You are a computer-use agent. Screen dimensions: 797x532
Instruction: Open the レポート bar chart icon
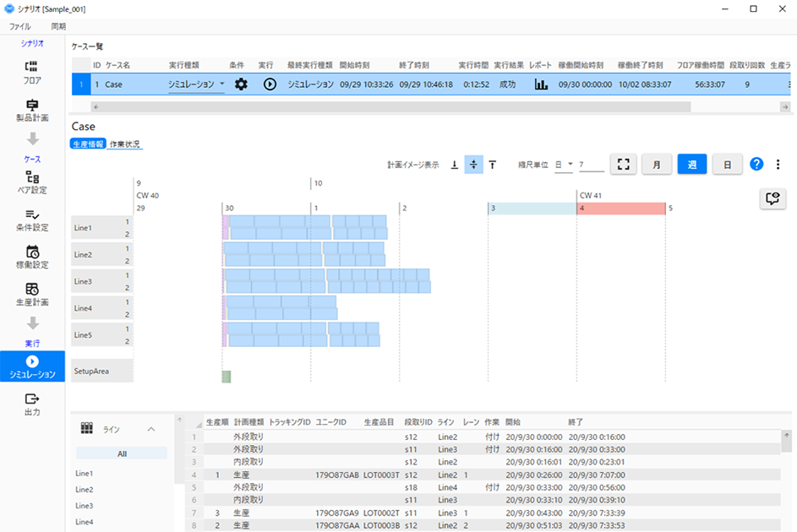(541, 84)
